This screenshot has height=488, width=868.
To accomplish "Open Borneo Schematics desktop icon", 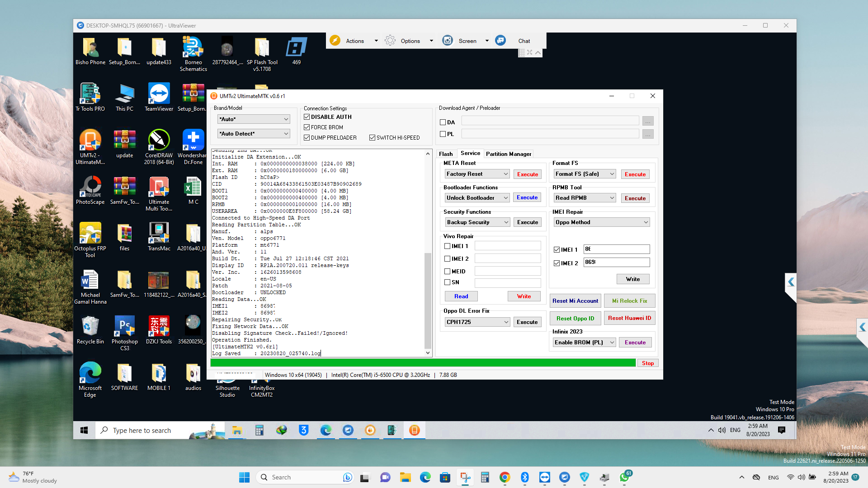I will tap(193, 54).
